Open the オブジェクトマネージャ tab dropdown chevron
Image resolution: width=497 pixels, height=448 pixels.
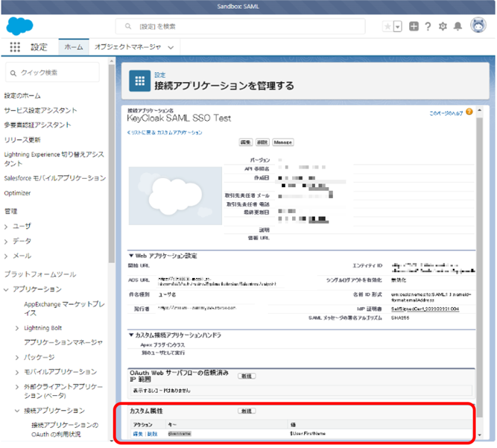[x=171, y=48]
